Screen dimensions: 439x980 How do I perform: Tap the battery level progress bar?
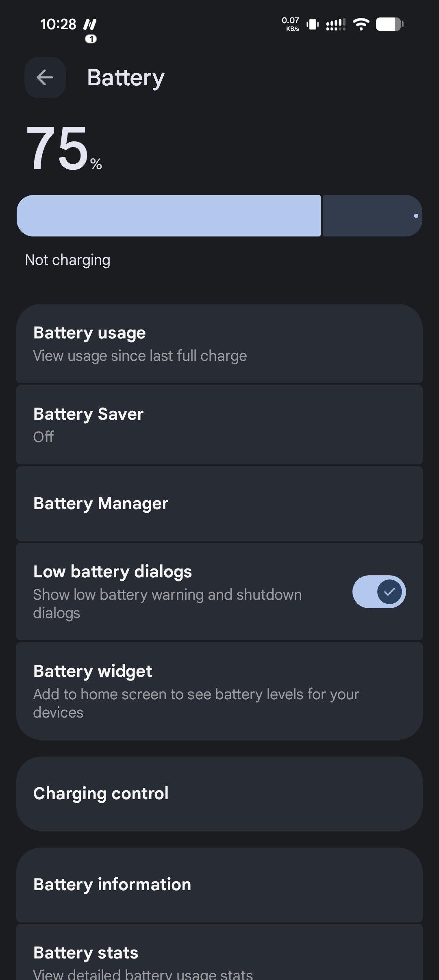(x=219, y=216)
